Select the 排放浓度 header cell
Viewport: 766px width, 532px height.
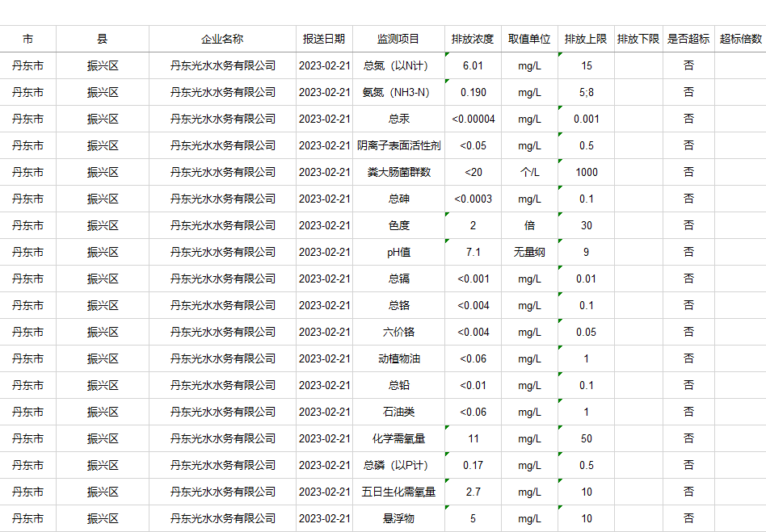[473, 39]
